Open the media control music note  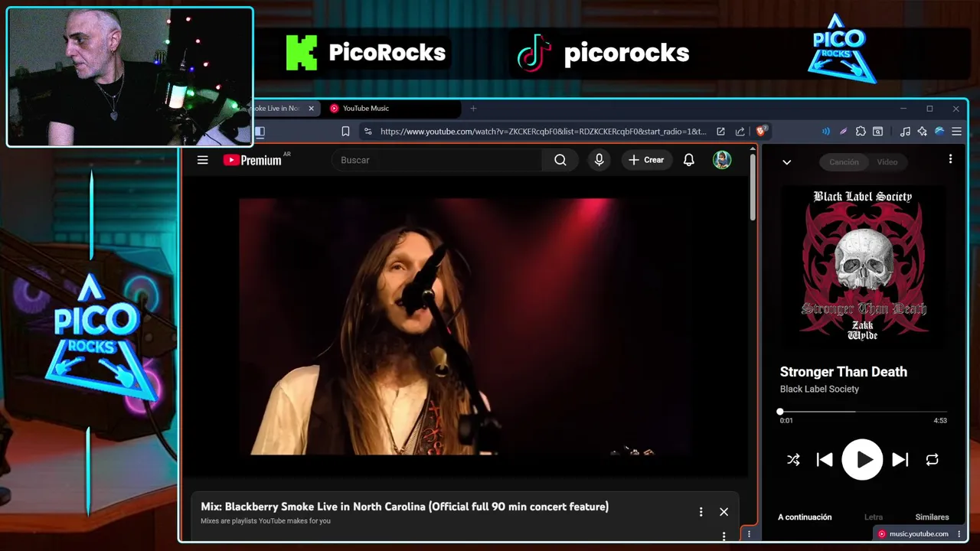(x=905, y=132)
